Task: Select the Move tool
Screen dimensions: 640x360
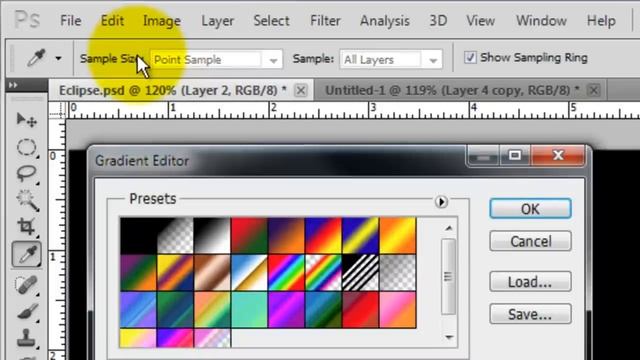Action: [x=27, y=120]
